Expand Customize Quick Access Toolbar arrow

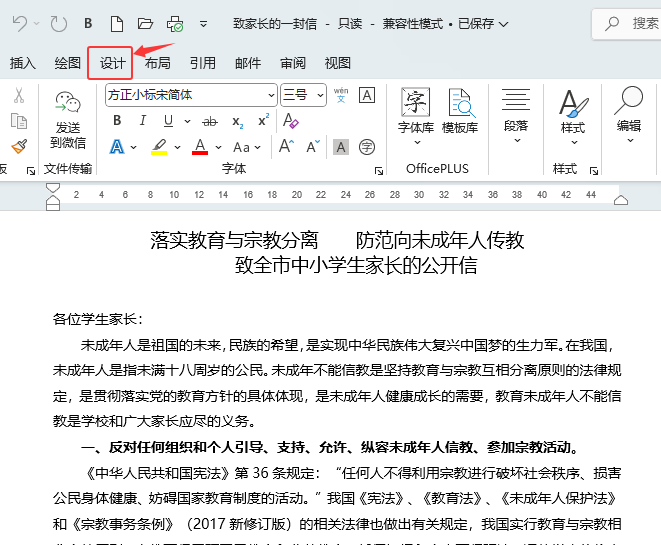click(x=203, y=24)
